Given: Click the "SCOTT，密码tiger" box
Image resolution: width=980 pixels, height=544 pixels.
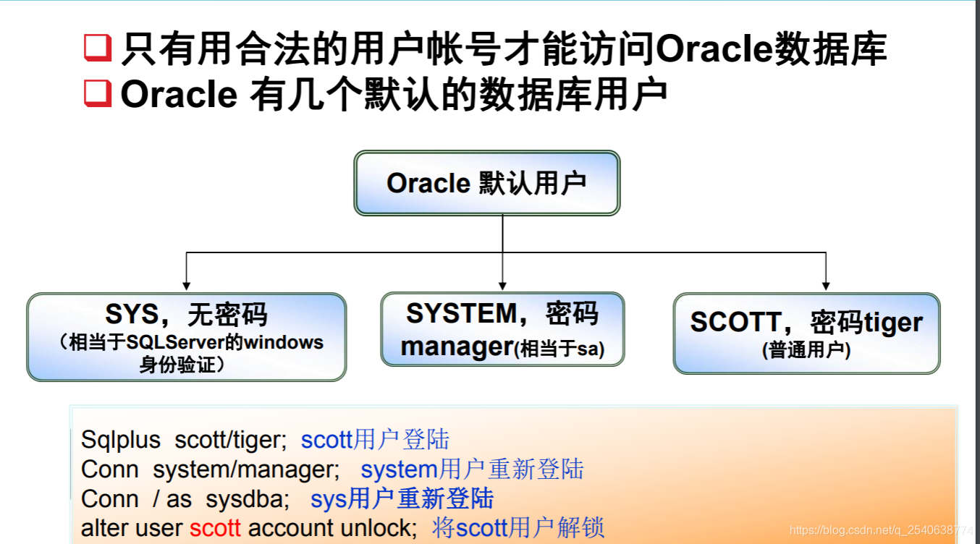Looking at the screenshot, I should 806,333.
